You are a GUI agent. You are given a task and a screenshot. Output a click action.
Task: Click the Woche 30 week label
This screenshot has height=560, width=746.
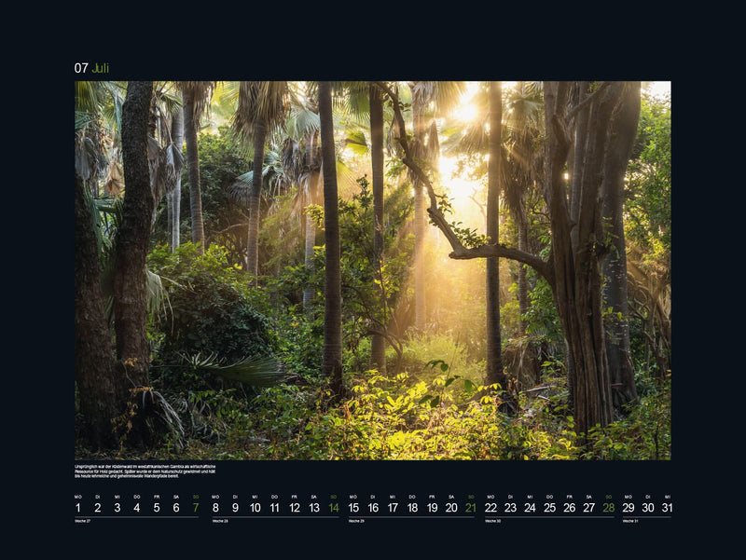pyautogui.click(x=493, y=521)
